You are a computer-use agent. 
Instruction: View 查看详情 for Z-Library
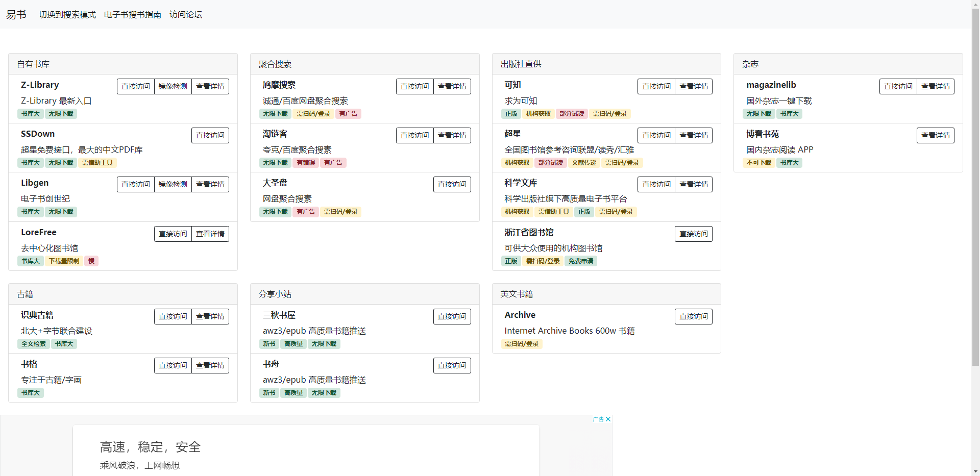coord(210,86)
